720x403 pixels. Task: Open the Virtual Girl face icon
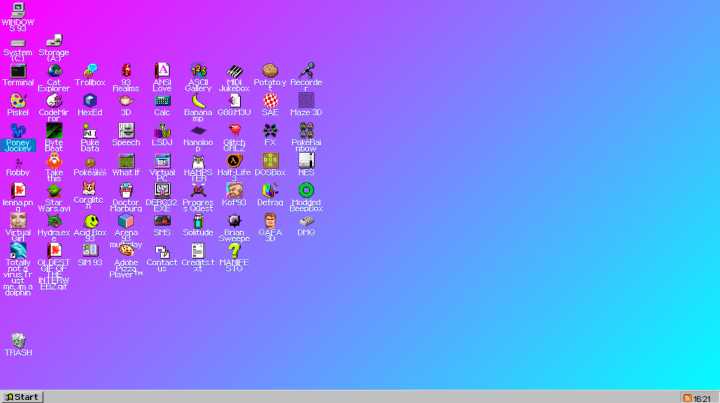[18, 221]
